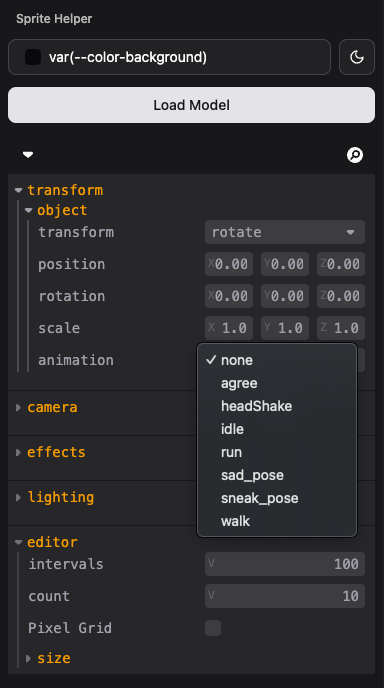Edit rotation Z value field
Screen dimensions: 384x688
coord(341,296)
